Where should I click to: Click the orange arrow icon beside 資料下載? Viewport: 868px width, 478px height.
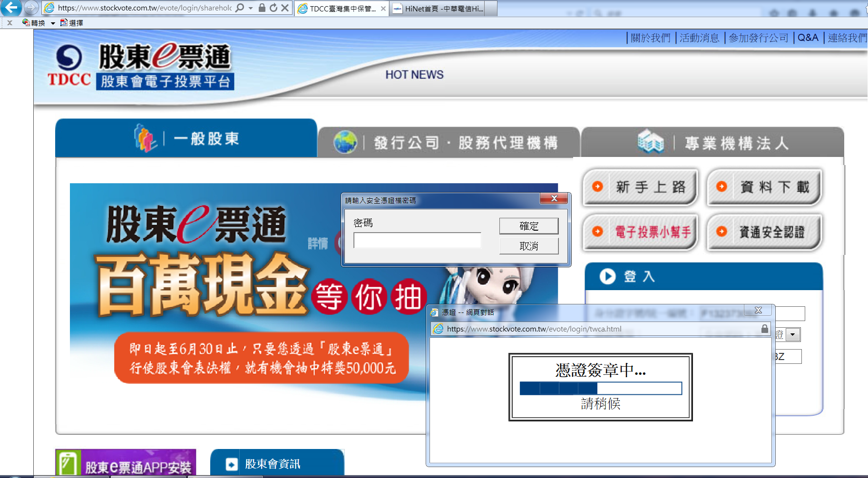point(722,186)
